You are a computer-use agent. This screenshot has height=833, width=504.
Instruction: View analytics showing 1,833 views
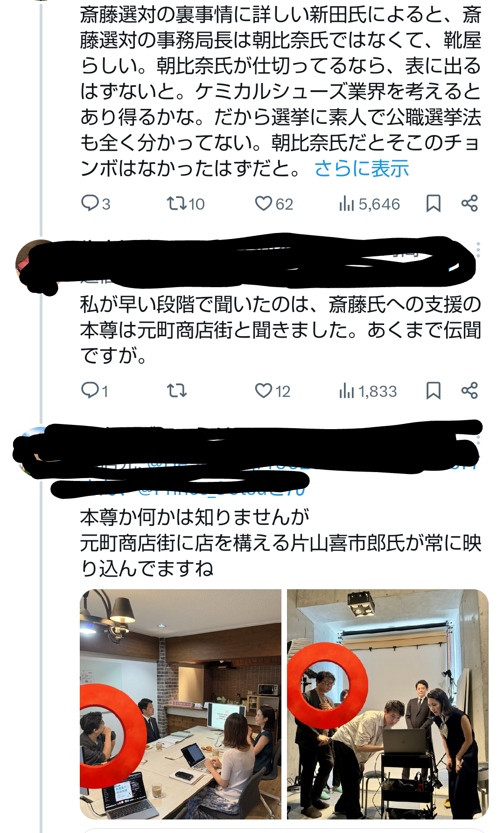coord(368,391)
